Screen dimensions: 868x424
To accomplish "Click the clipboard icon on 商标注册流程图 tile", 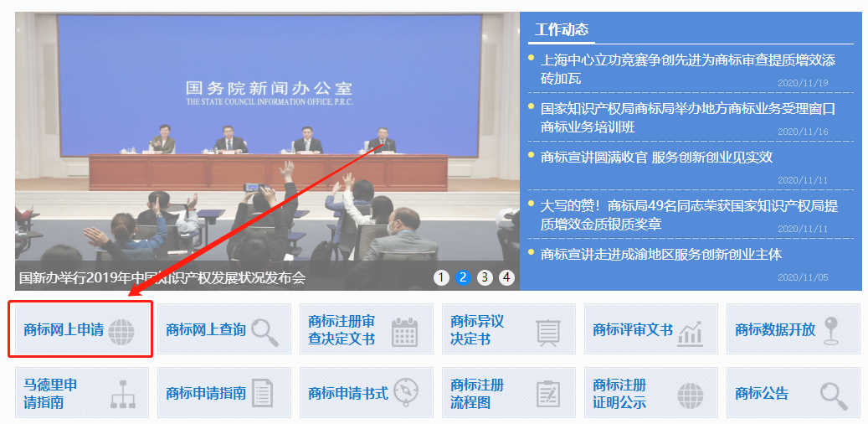I will tap(548, 395).
